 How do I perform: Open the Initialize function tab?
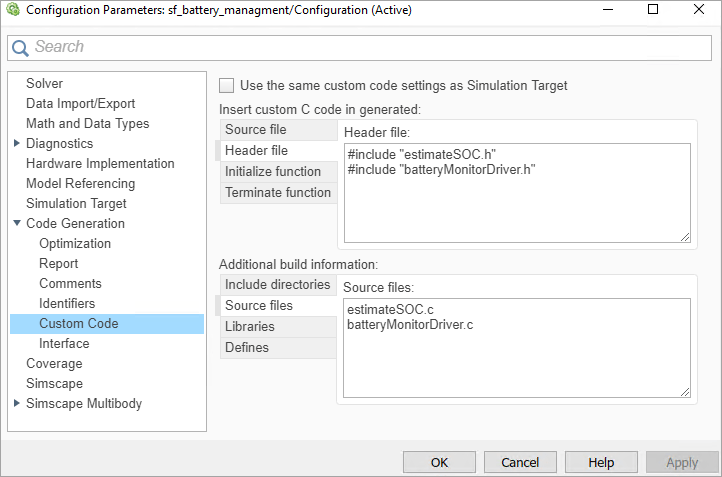(279, 171)
